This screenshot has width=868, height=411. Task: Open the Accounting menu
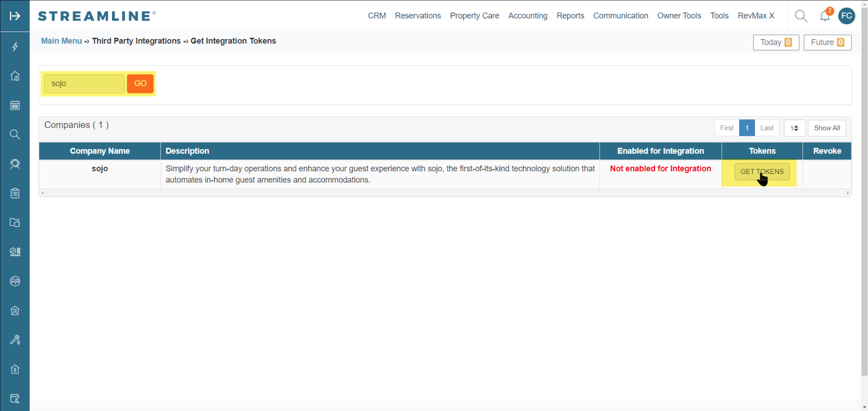(527, 16)
